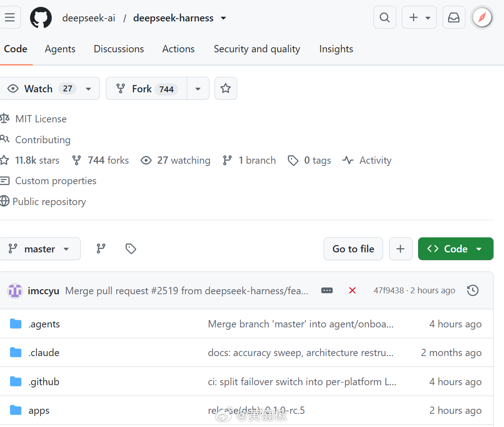The width and height of the screenshot is (504, 427).
Task: Click "2 hours ago" timestamp on apps row
Action: pos(455,411)
